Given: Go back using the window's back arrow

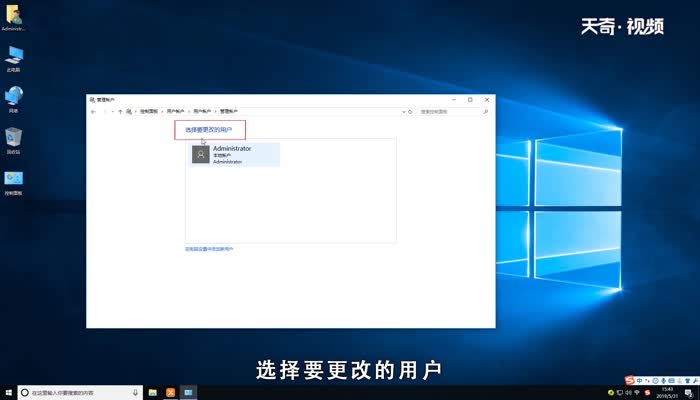Looking at the screenshot, I should pyautogui.click(x=93, y=112).
